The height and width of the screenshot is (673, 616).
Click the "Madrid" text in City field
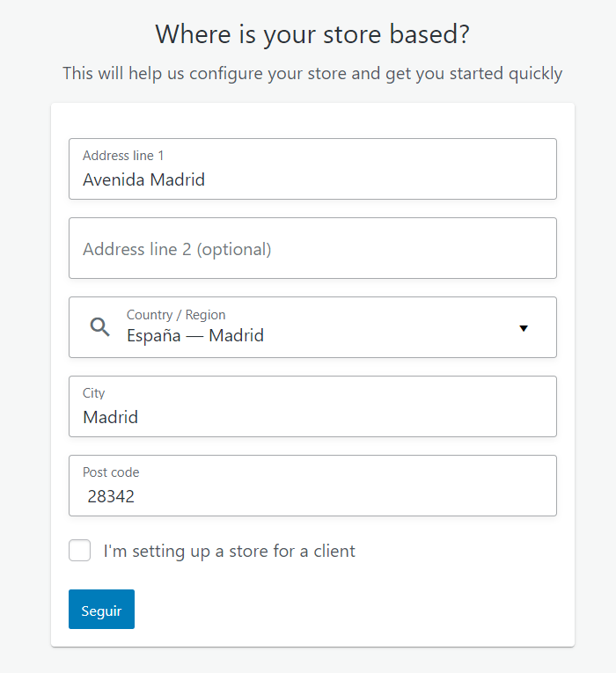click(x=110, y=418)
